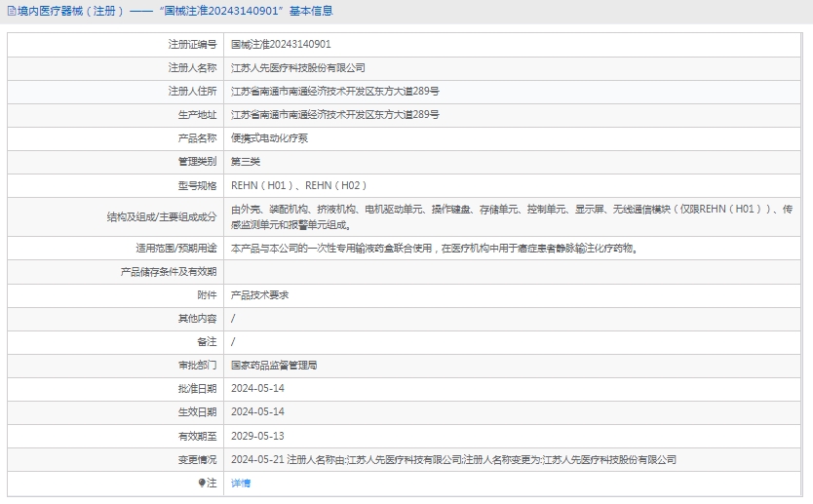
Task: Click the registrant name 江苏人先医疗科技股份有限公司
Action: tap(297, 68)
